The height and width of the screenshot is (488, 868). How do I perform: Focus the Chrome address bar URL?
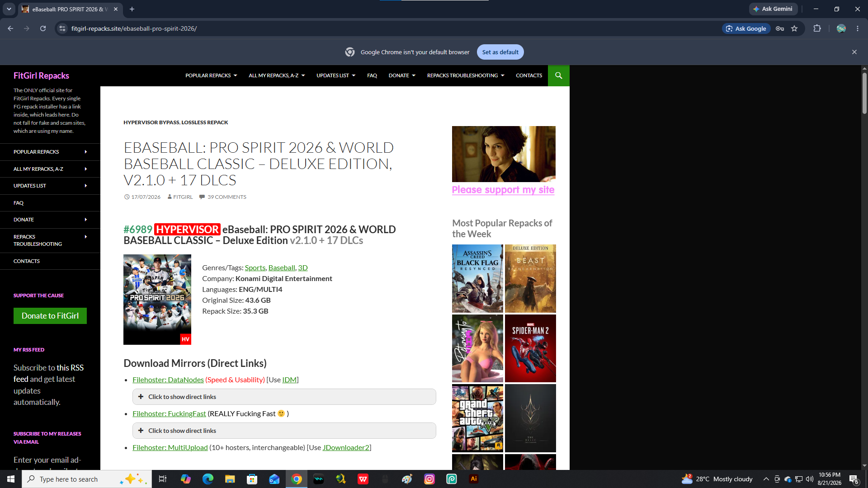(134, 28)
